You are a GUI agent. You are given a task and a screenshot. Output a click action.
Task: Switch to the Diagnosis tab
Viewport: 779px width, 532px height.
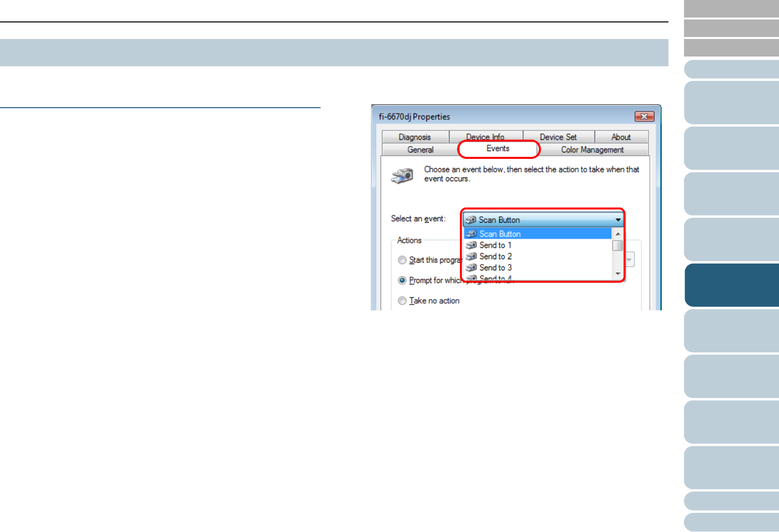[x=415, y=137]
